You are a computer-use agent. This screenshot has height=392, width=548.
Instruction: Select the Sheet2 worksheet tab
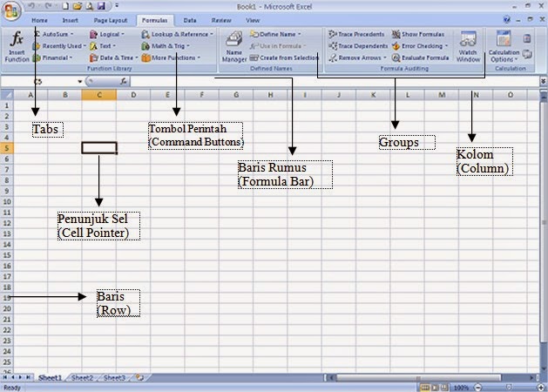click(82, 378)
